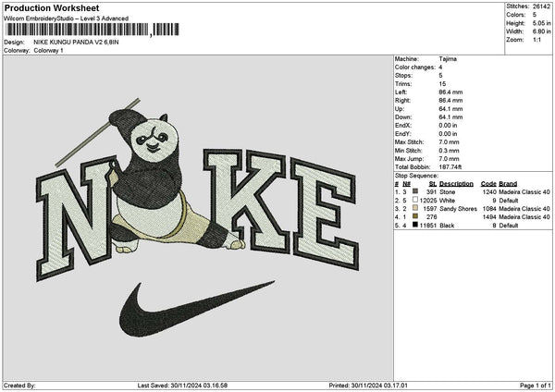Viewport: 555px width, 392px height.
Task: Click the 'Brand' column header
Action: tap(508, 184)
